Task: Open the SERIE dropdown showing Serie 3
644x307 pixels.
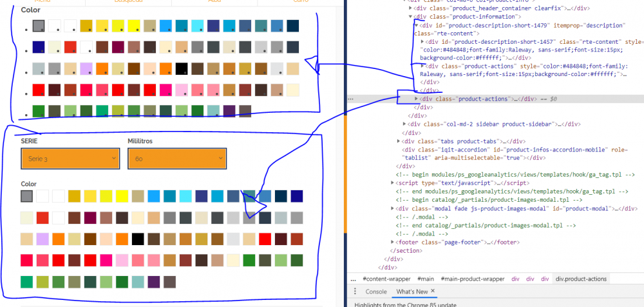Action: (70, 159)
